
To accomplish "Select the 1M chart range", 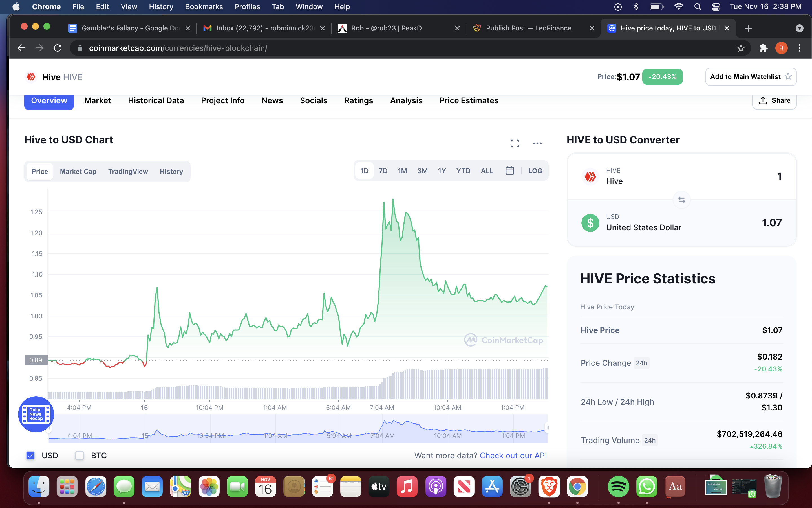I will [x=402, y=171].
